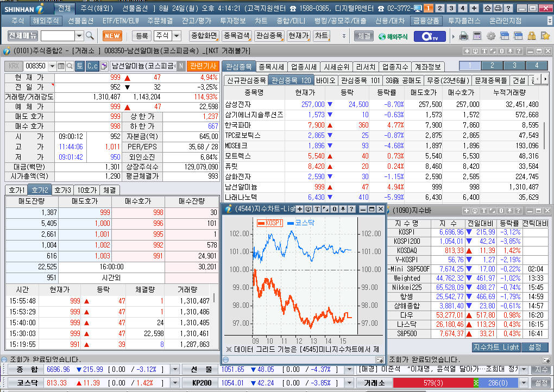Expand the 008350 stock code dropdown

(x=52, y=66)
